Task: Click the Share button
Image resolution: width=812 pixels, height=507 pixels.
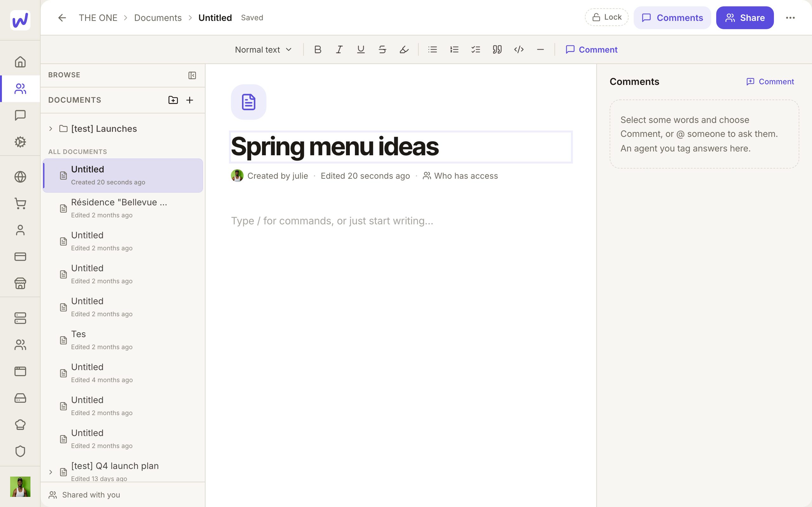Action: 745,17
